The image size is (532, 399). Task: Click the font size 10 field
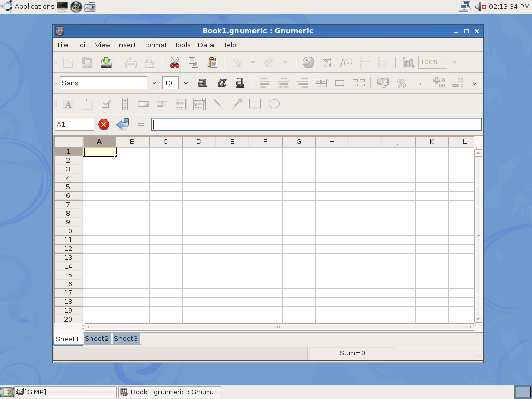tap(170, 83)
